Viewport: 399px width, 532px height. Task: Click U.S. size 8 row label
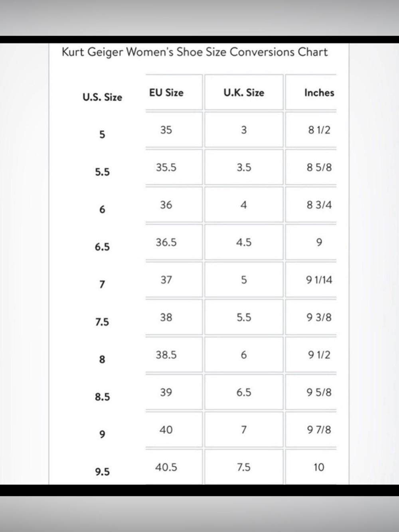click(x=102, y=360)
